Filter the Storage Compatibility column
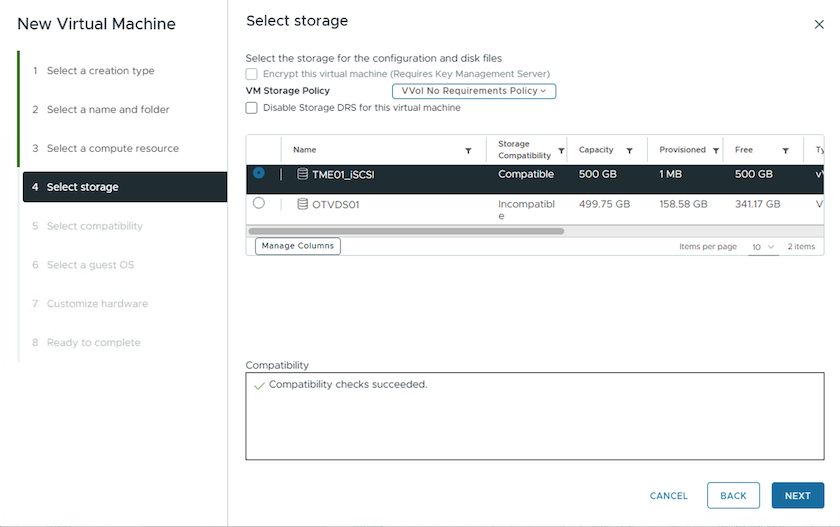 point(561,151)
